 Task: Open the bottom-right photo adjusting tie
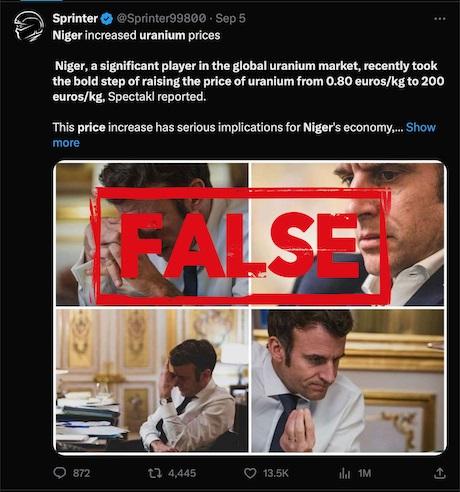click(348, 380)
